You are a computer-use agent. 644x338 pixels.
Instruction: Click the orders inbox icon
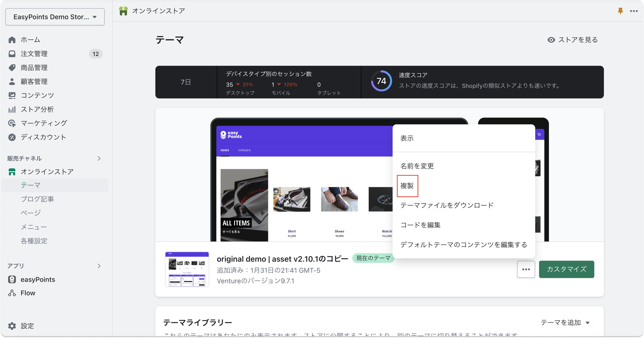12,54
